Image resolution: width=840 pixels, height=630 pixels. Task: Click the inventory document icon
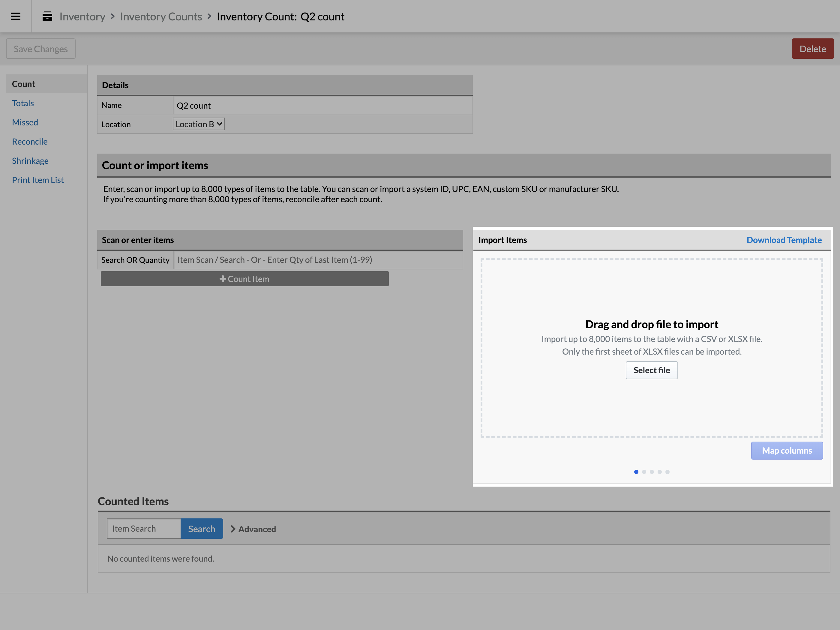pyautogui.click(x=48, y=16)
